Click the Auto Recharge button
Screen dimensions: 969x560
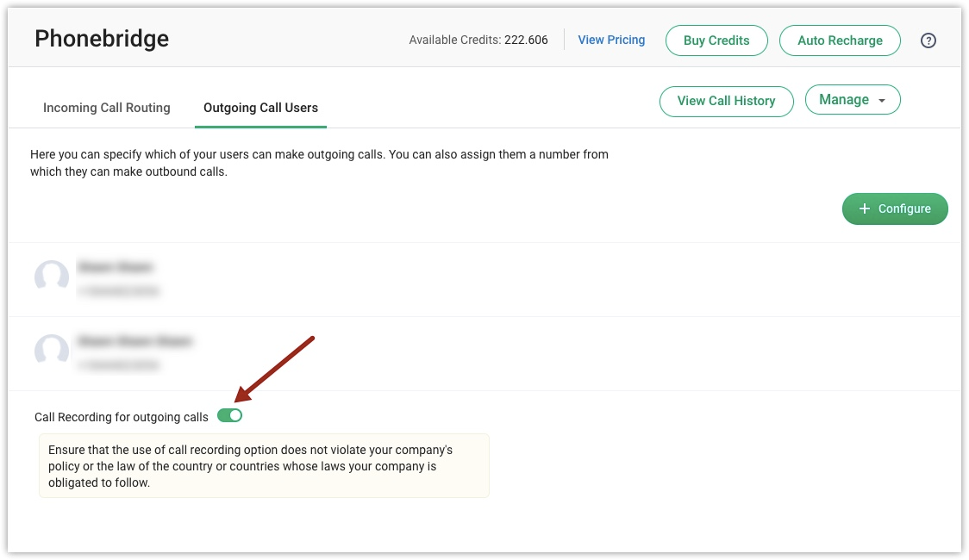tap(840, 40)
